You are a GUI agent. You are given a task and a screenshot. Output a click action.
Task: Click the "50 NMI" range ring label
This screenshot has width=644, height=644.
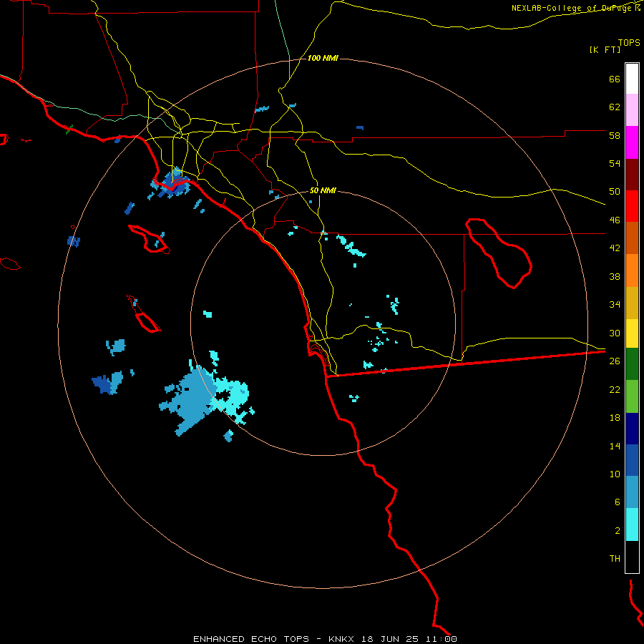click(x=323, y=190)
